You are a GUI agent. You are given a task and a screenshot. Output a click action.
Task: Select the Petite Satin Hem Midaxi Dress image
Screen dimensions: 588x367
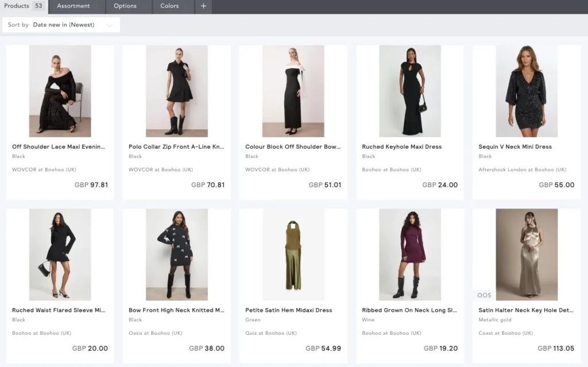293,254
